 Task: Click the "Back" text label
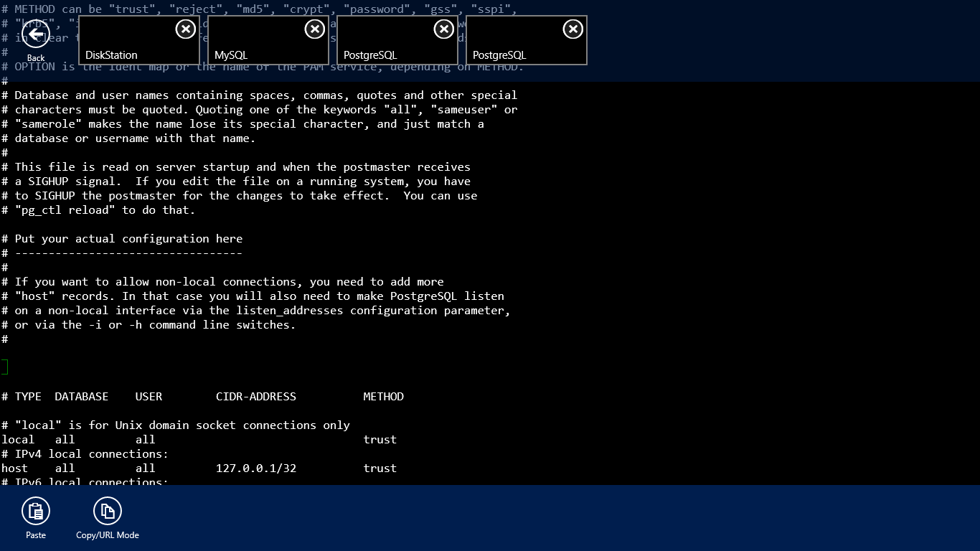click(36, 58)
